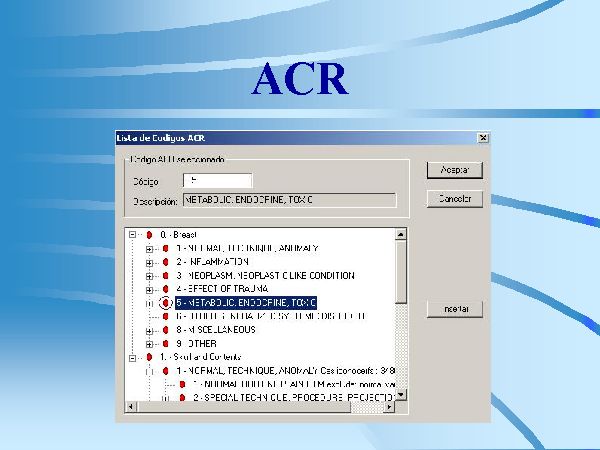
Task: Click the red icon beside Breast node
Action: click(149, 234)
